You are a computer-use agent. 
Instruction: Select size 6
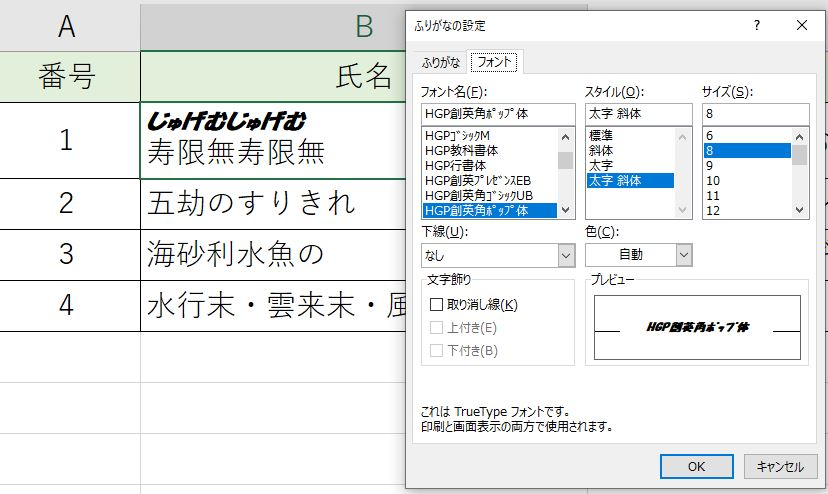coord(747,136)
